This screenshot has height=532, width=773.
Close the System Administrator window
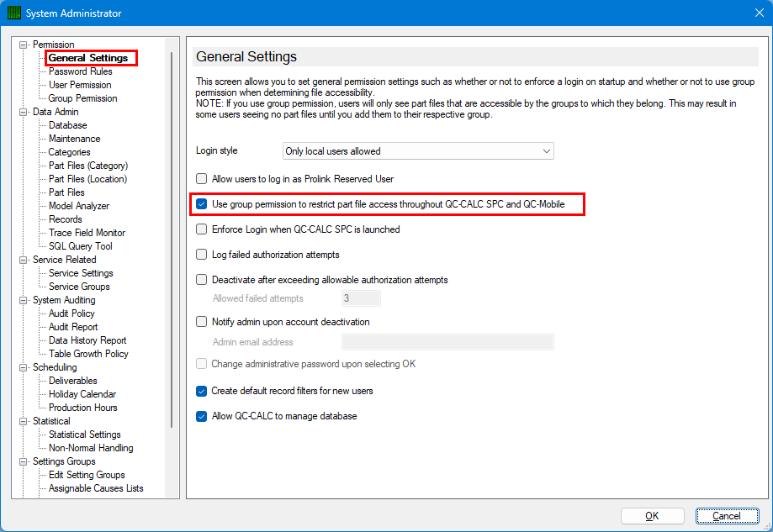[760, 13]
